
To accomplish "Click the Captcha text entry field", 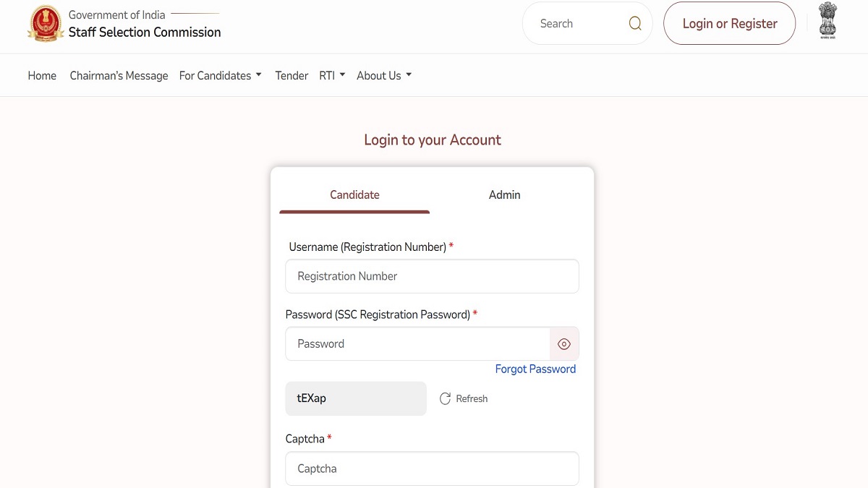I will point(432,468).
